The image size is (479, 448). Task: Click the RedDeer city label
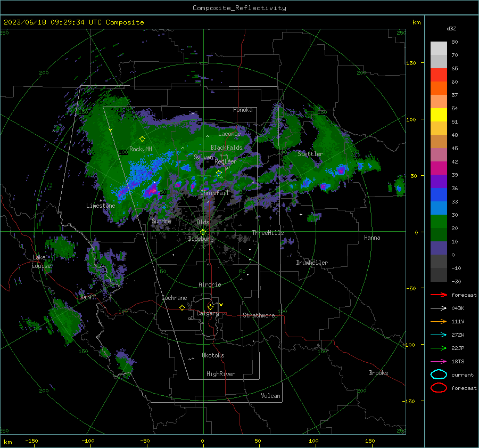click(226, 161)
